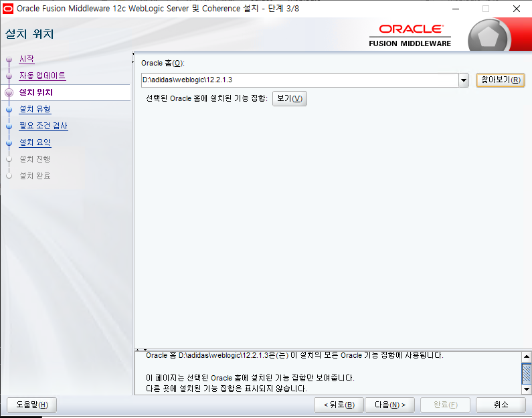Click message pane scroll down arrow
Screen dimensions: 532x418
[x=526, y=389]
